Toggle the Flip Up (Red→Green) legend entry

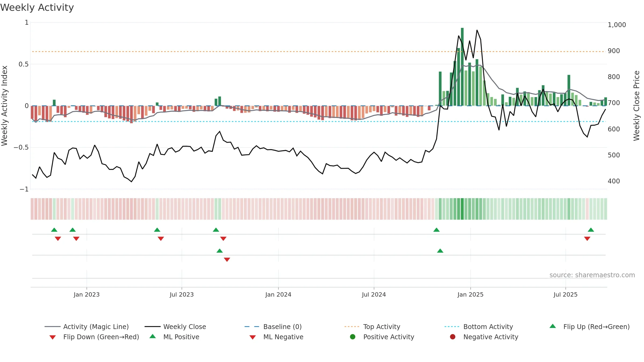pyautogui.click(x=590, y=327)
